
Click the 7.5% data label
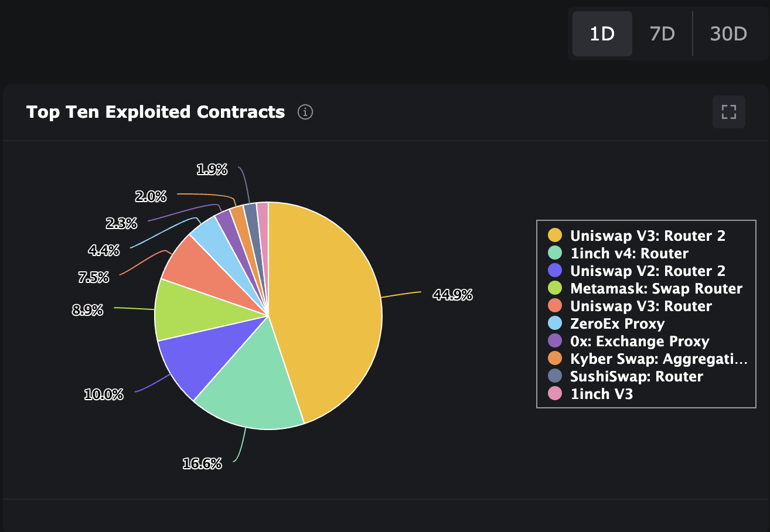point(94,277)
